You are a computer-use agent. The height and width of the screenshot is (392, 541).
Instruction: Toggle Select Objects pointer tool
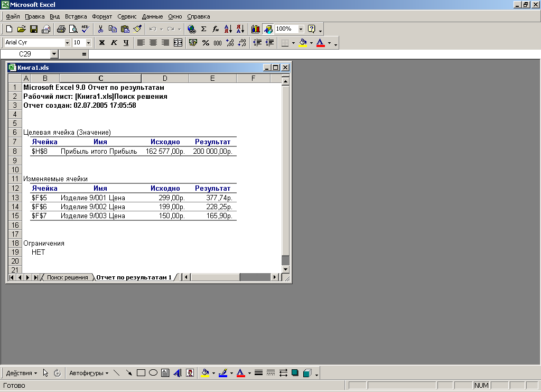[45, 373]
